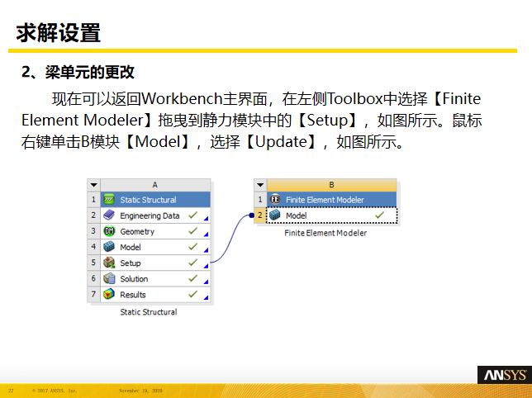
Task: Click the Finite Element Modeler FE icon
Action: 275,200
